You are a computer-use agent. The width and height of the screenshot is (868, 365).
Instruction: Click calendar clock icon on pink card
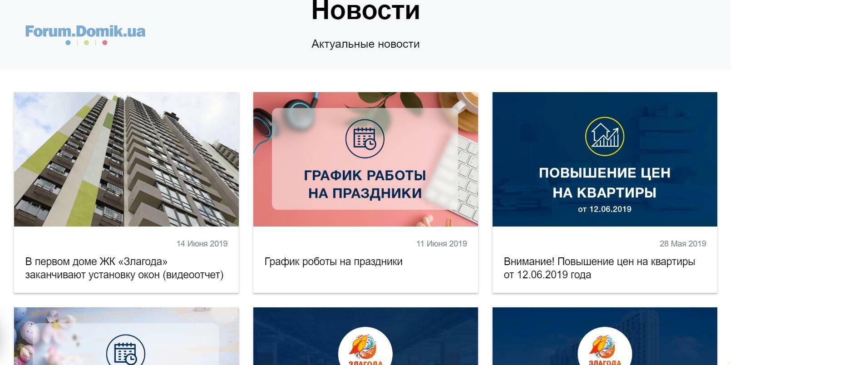tap(365, 138)
